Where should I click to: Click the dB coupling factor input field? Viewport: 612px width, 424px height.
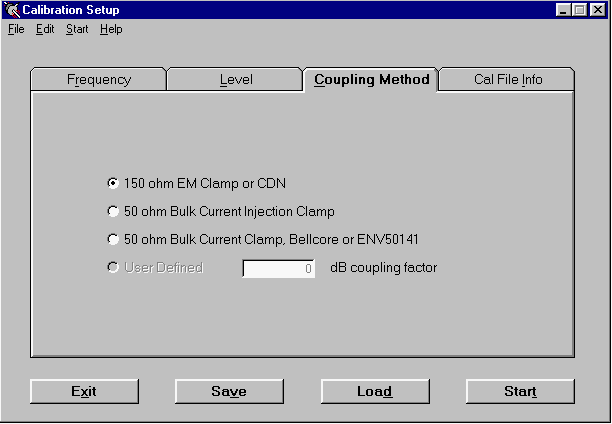coord(279,268)
